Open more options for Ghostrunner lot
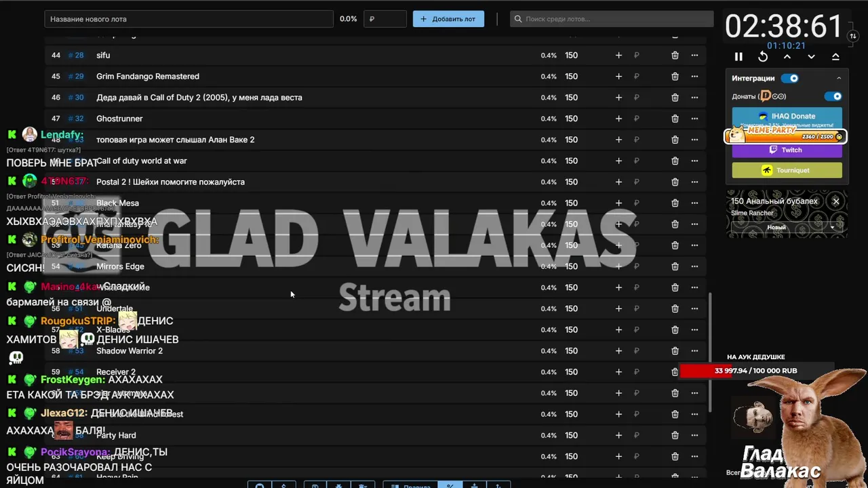The width and height of the screenshot is (868, 488). pyautogui.click(x=694, y=119)
